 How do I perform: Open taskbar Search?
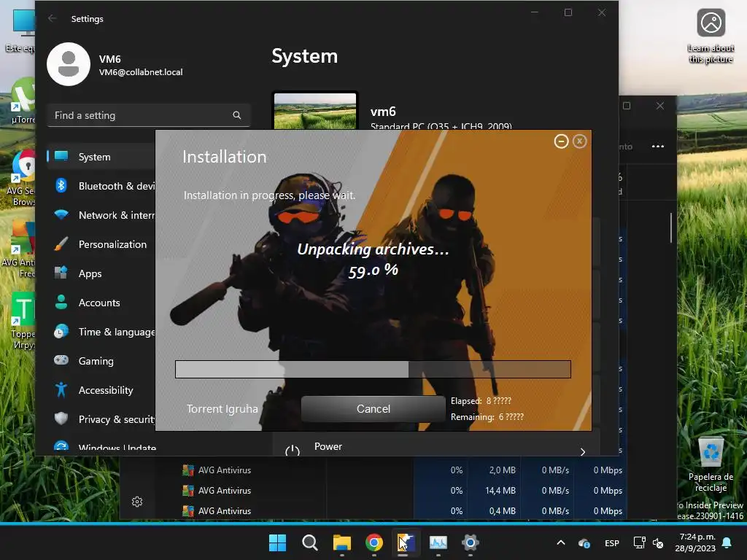coord(309,542)
